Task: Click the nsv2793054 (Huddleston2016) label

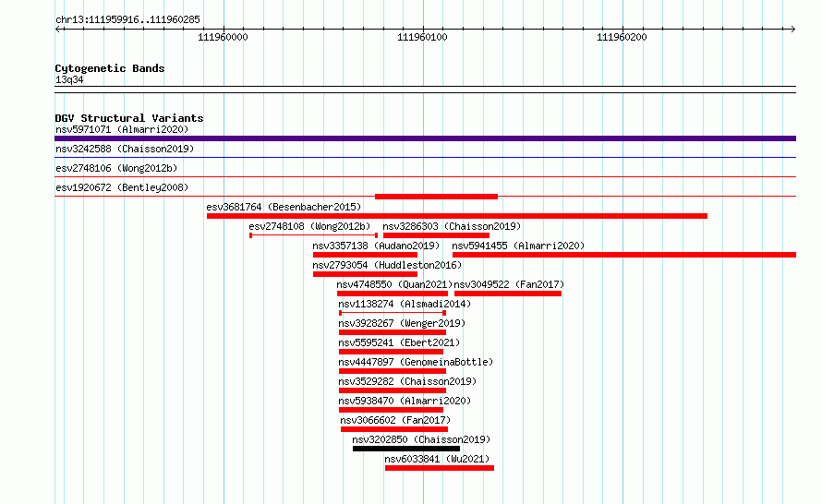Action: [387, 265]
